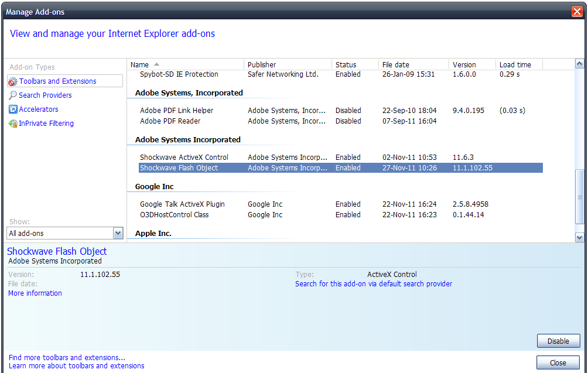Image resolution: width=588 pixels, height=373 pixels.
Task: Sort by Publisher column header
Action: 288,64
